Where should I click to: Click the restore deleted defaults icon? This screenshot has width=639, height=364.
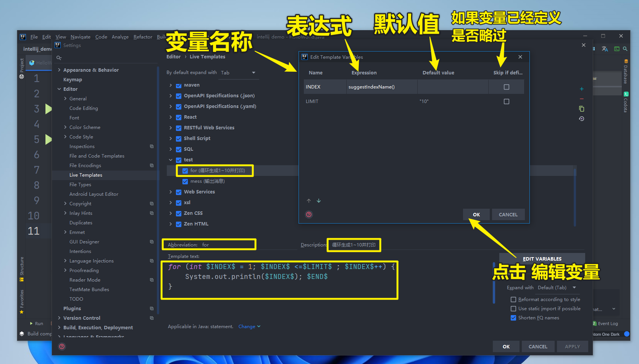point(582,119)
